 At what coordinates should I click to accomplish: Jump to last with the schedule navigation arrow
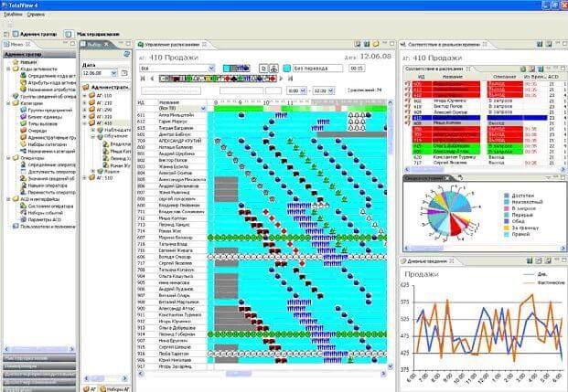[x=290, y=79]
